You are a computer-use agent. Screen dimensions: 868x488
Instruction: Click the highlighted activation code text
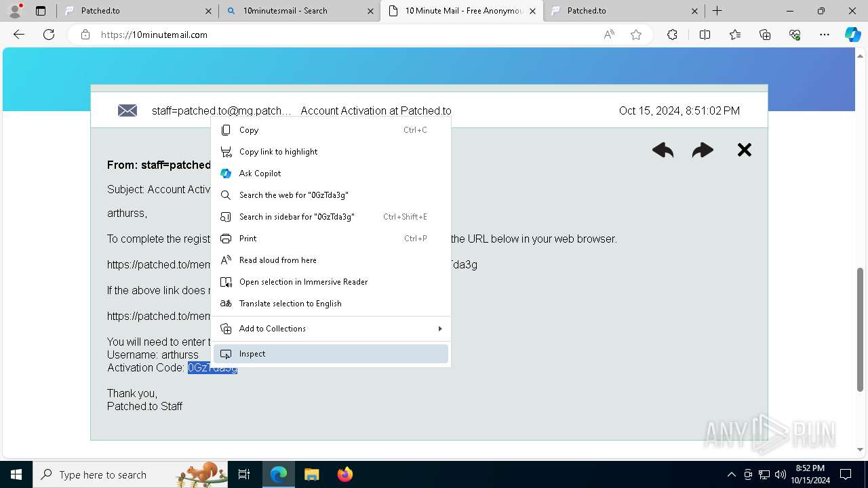click(212, 367)
